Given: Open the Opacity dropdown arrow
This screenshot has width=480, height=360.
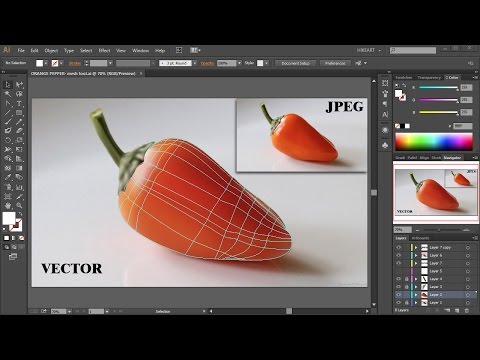Looking at the screenshot, I should [x=239, y=63].
